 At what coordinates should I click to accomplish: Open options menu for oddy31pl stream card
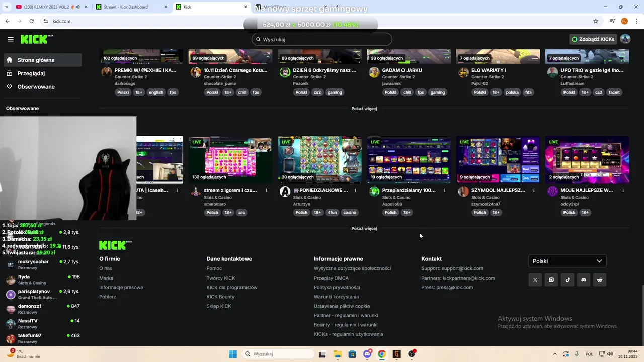(623, 191)
